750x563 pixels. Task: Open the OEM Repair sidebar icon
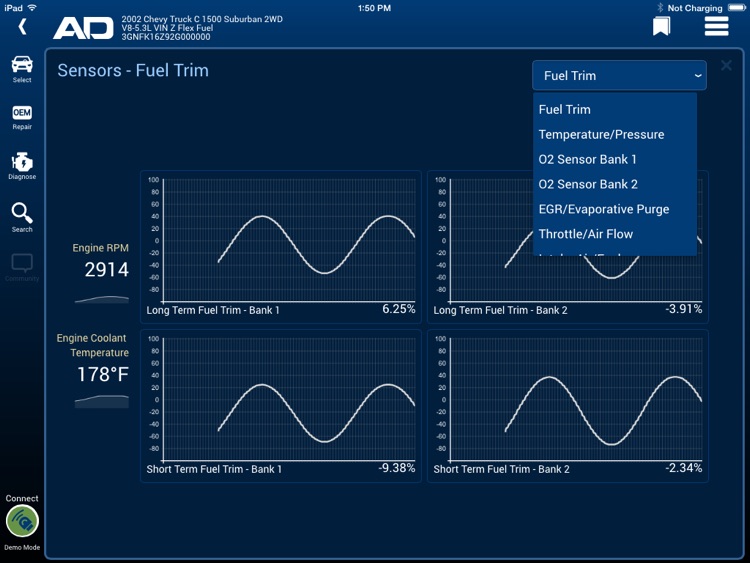click(22, 118)
